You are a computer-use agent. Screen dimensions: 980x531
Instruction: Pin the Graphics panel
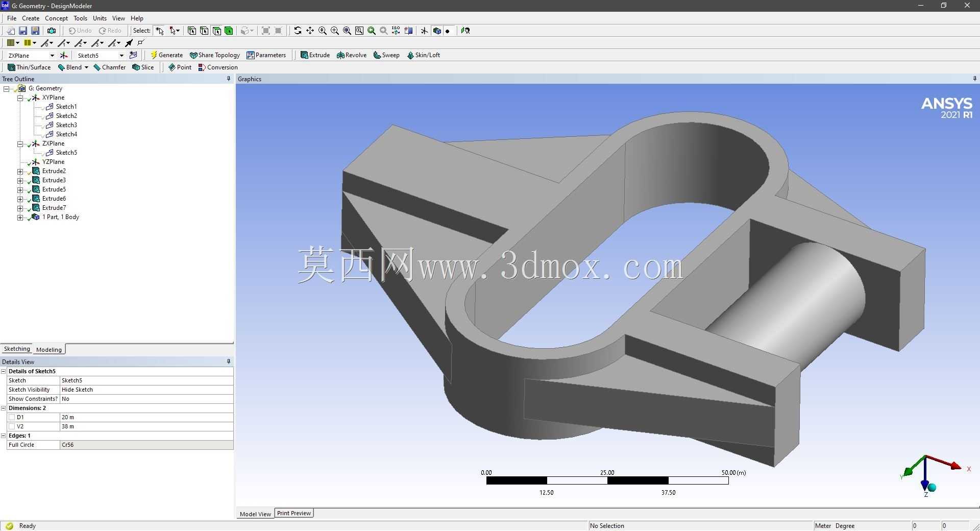pos(974,79)
